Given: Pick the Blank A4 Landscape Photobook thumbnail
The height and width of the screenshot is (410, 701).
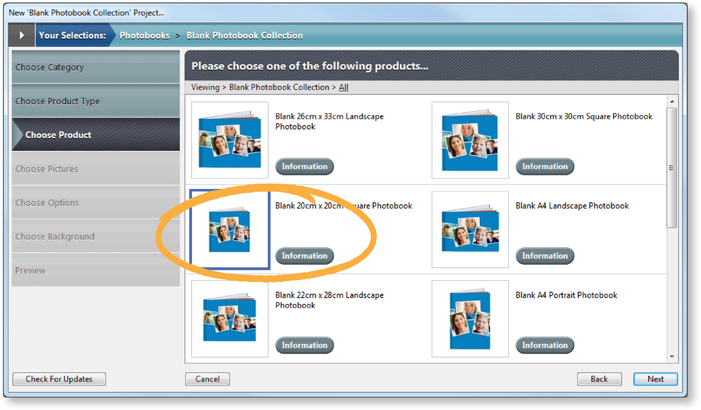Looking at the screenshot, I should coord(470,230).
